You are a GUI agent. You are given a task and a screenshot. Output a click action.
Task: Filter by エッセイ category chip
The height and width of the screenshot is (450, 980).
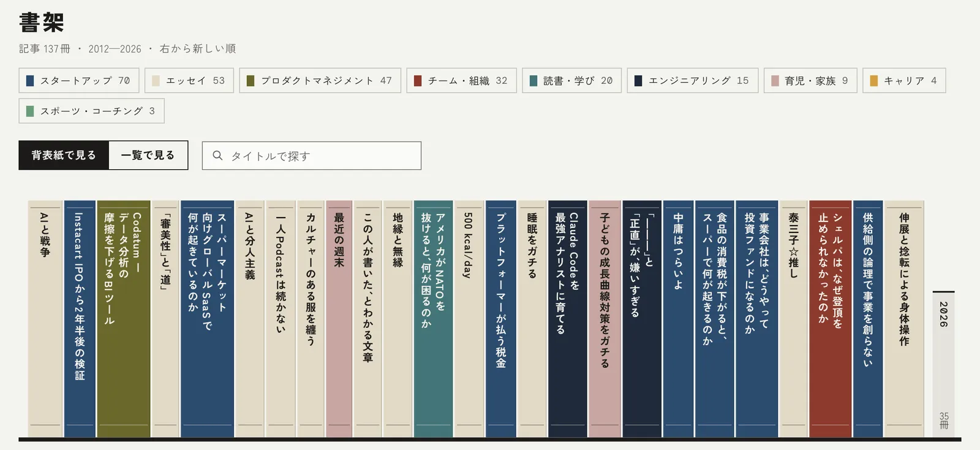click(x=189, y=80)
